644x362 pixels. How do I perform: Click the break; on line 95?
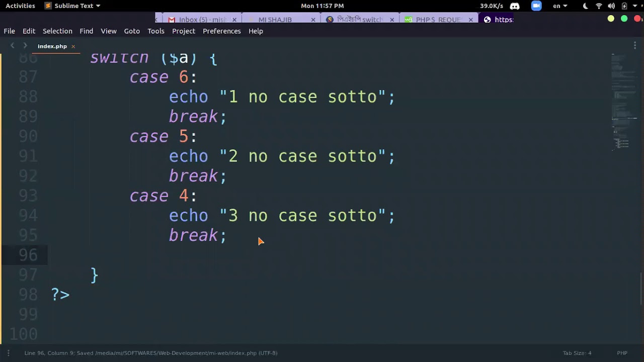point(198,235)
